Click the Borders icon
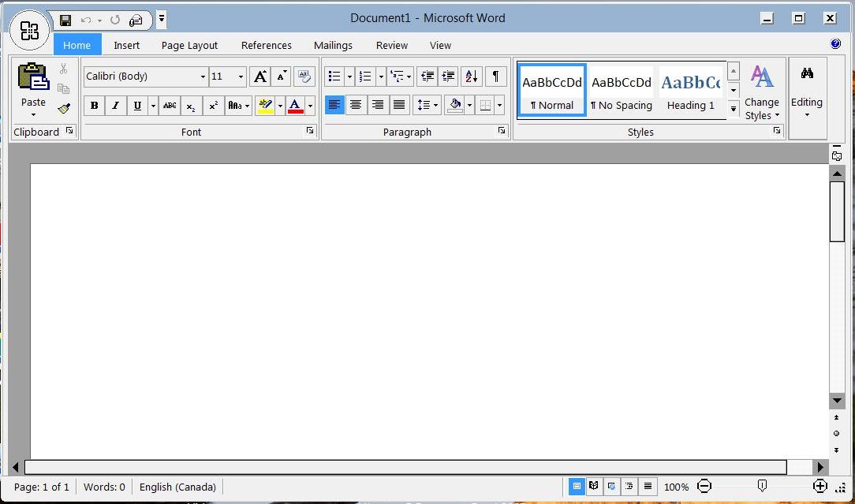855x504 pixels. click(485, 105)
